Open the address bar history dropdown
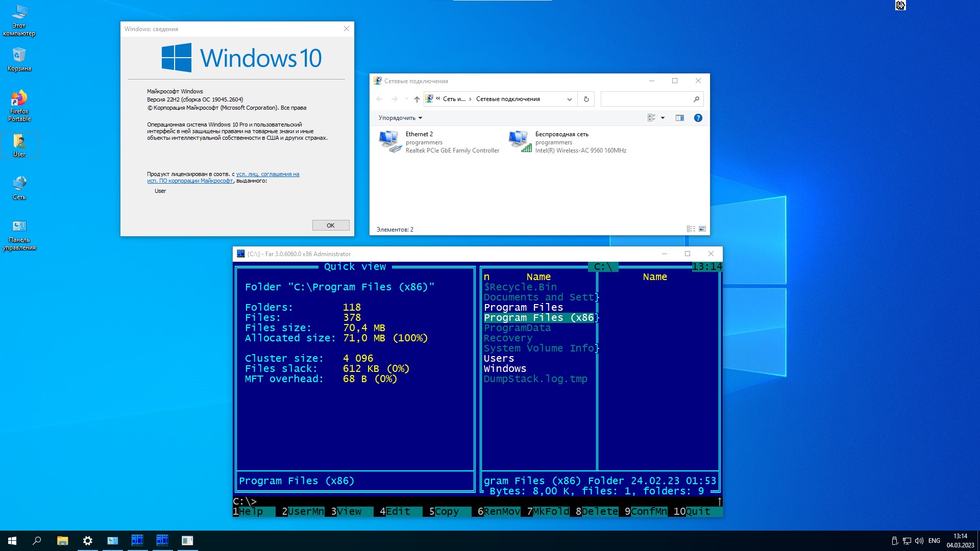The image size is (980, 551). [x=569, y=99]
